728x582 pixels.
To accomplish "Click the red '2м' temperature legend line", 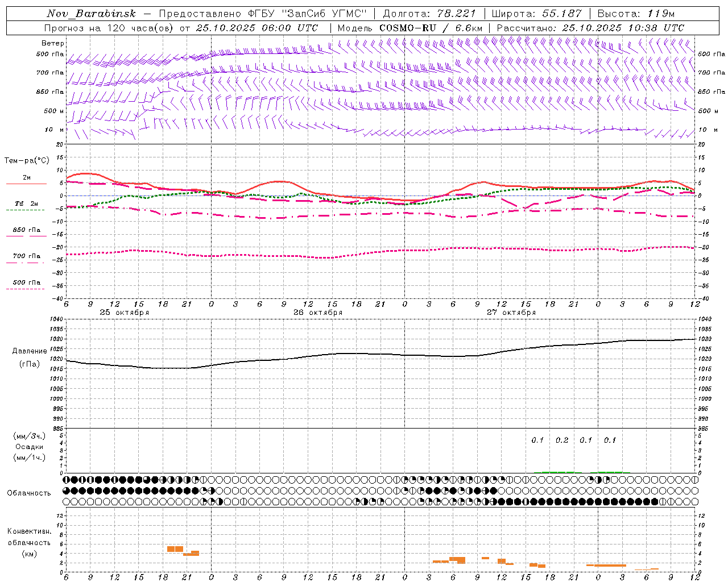I will (x=26, y=184).
